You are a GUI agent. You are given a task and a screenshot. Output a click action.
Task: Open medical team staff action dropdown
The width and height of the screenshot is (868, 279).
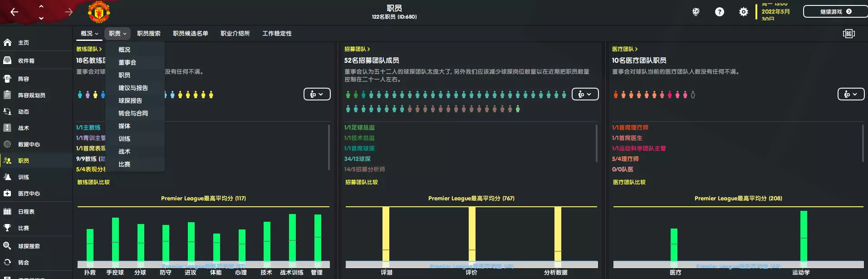coord(851,94)
